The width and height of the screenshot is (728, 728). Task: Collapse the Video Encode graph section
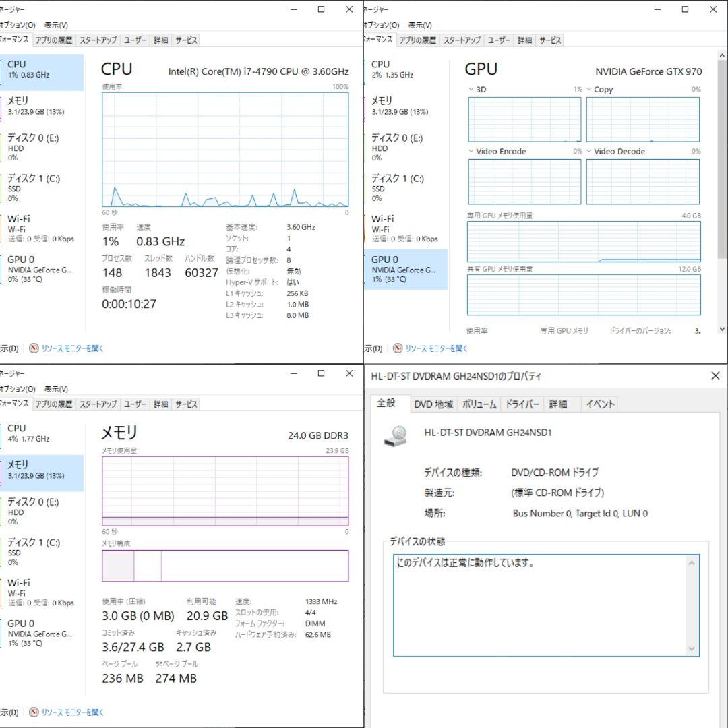(x=470, y=151)
